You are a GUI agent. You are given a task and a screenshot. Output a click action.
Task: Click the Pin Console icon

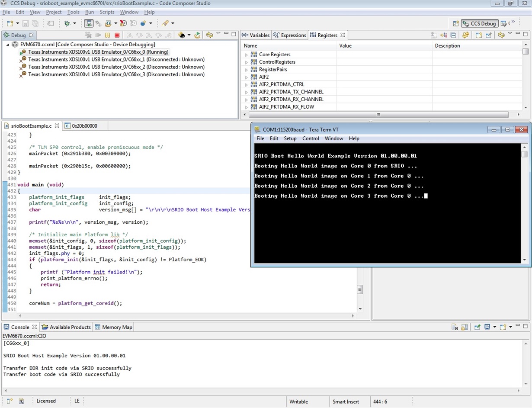click(x=477, y=327)
